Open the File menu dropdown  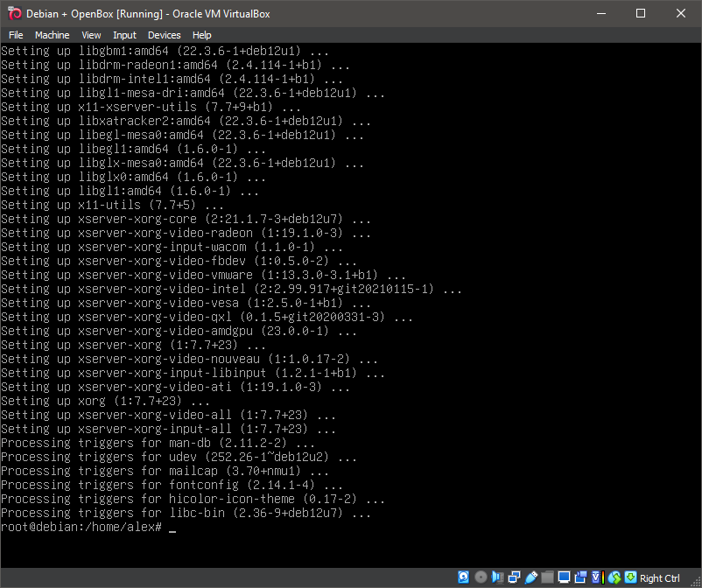[16, 35]
